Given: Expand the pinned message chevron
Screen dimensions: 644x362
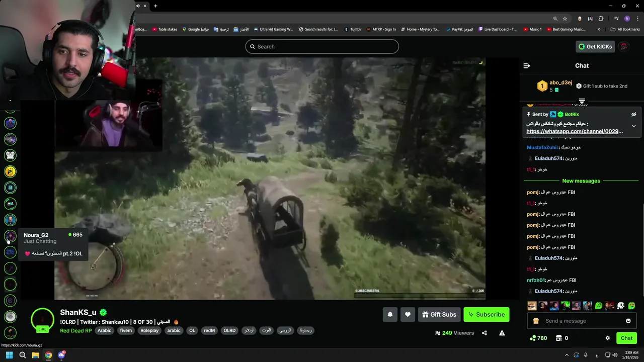Looking at the screenshot, I should pos(634,126).
